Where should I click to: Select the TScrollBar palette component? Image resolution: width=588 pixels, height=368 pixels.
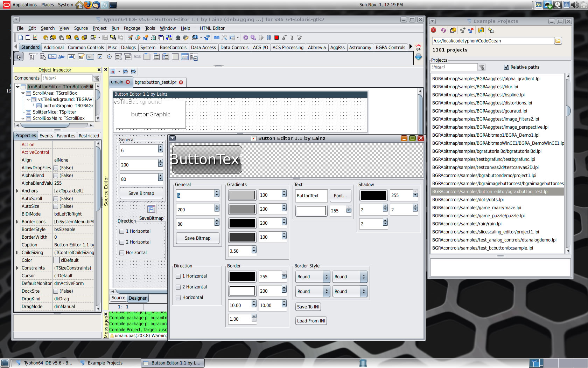pyautogui.click(x=138, y=56)
